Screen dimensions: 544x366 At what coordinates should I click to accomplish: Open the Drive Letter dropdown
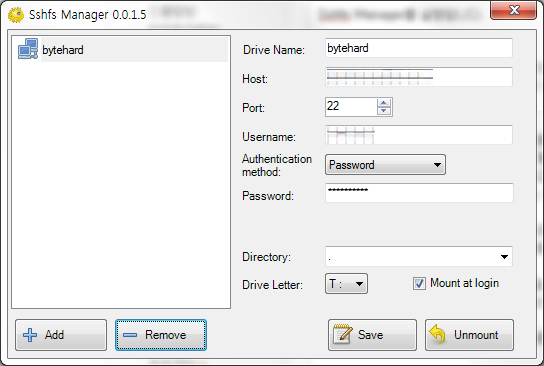pos(346,283)
